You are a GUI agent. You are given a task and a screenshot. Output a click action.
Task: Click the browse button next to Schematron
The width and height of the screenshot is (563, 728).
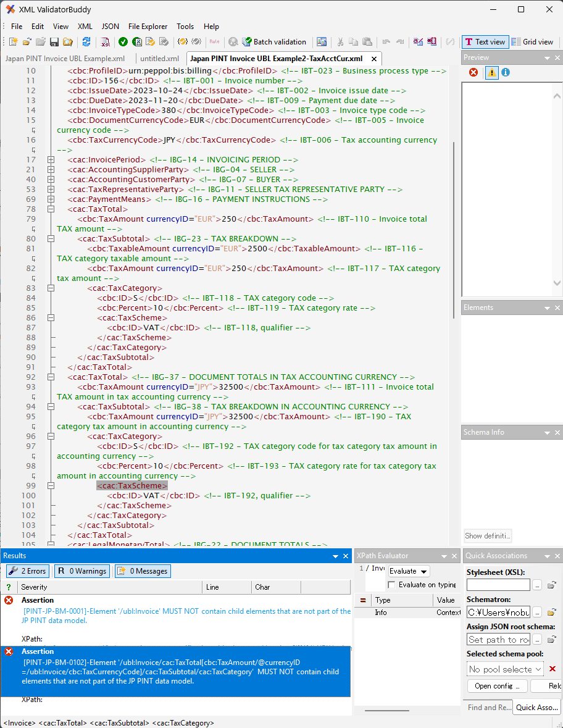pyautogui.click(x=537, y=613)
